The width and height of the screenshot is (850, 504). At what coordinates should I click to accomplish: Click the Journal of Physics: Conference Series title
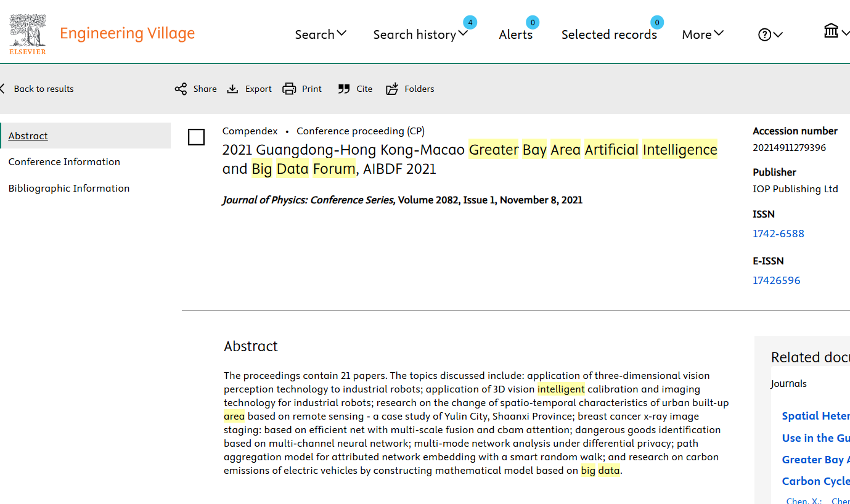point(308,200)
